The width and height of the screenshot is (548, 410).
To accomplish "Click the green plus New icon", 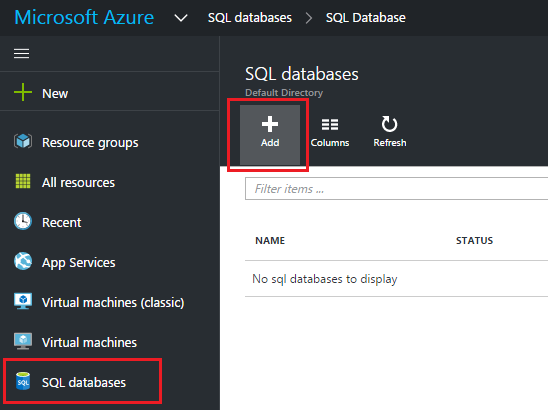I will [x=23, y=92].
